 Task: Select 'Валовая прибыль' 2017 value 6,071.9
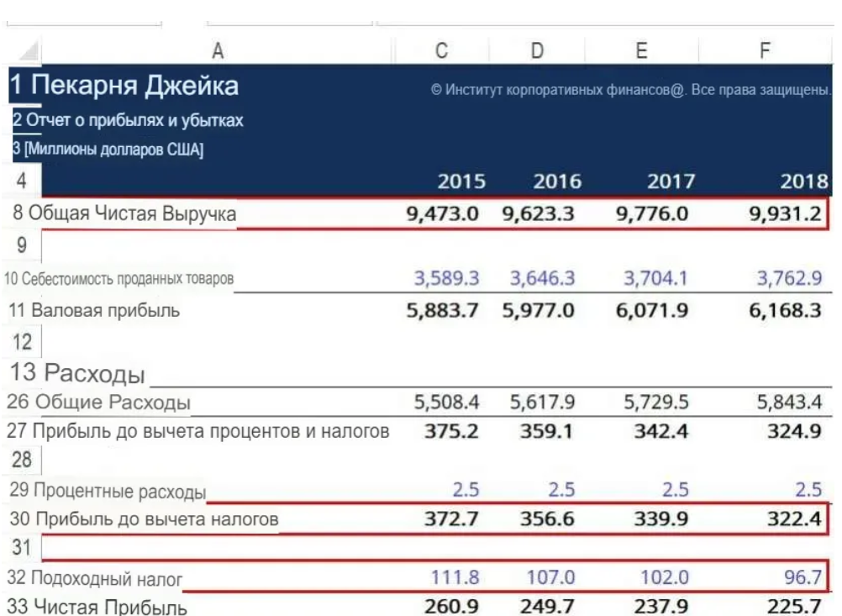(652, 311)
